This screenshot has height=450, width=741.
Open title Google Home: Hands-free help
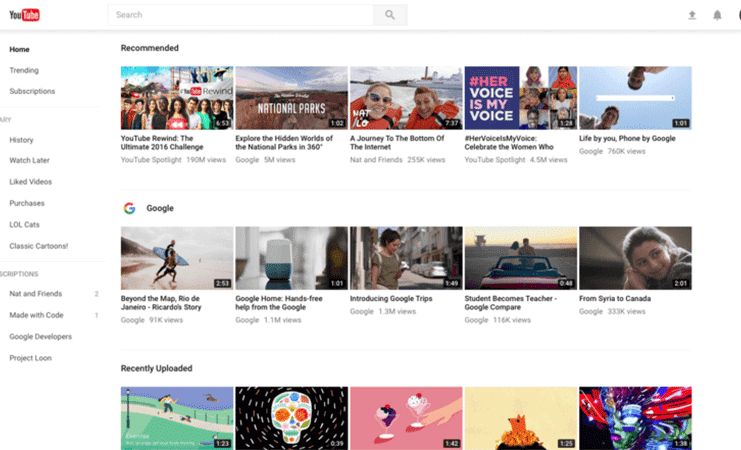tap(279, 303)
